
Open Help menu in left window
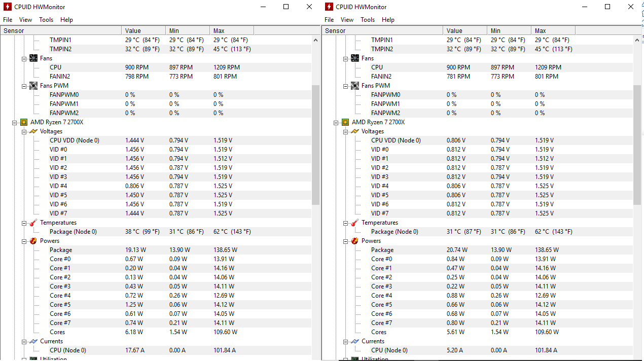pos(66,20)
